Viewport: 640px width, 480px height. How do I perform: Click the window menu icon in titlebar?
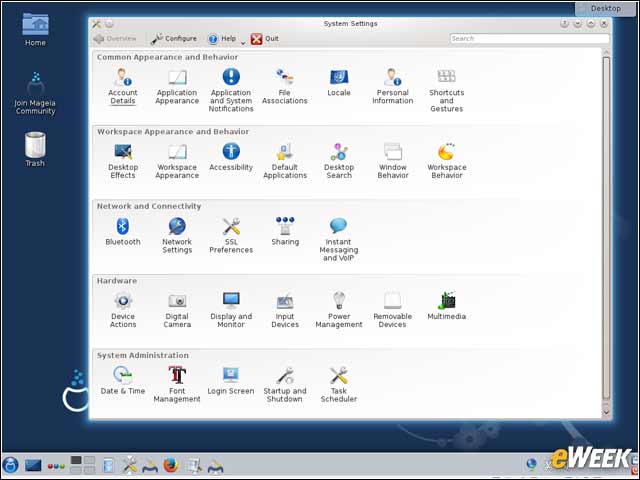96,24
